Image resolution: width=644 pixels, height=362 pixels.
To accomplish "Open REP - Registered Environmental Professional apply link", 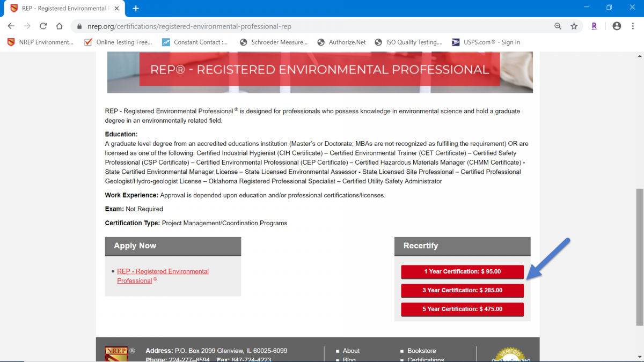I will click(163, 276).
